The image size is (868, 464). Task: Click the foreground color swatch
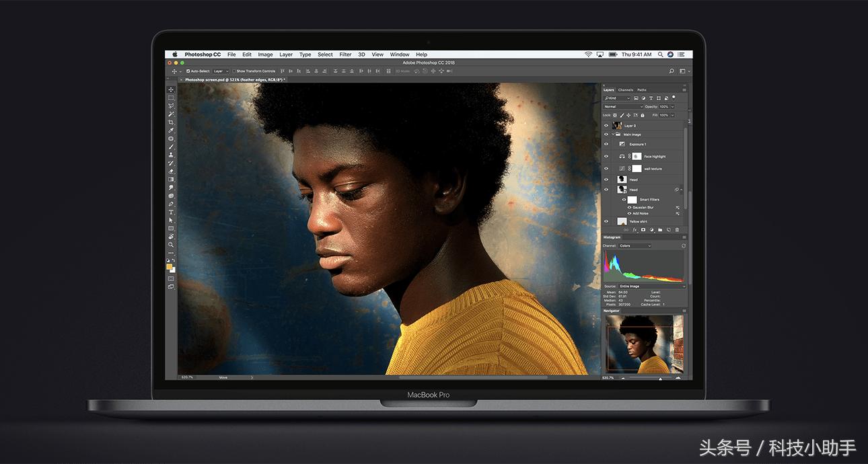[168, 267]
